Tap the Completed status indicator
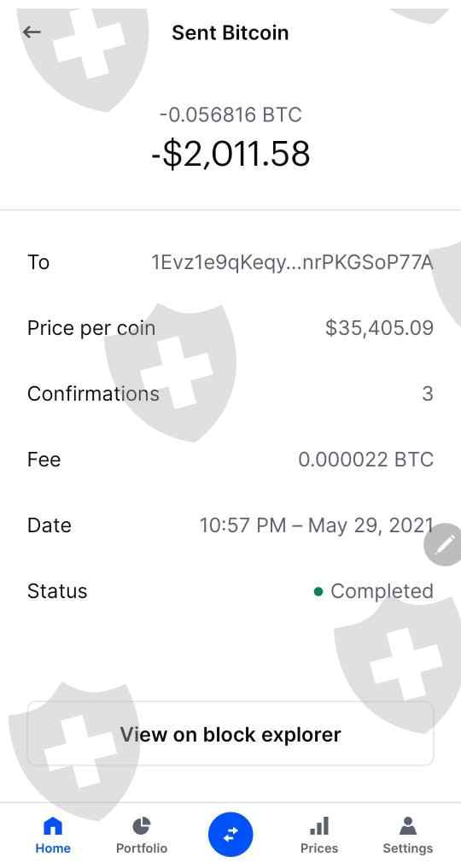This screenshot has width=461, height=868. pos(374,591)
